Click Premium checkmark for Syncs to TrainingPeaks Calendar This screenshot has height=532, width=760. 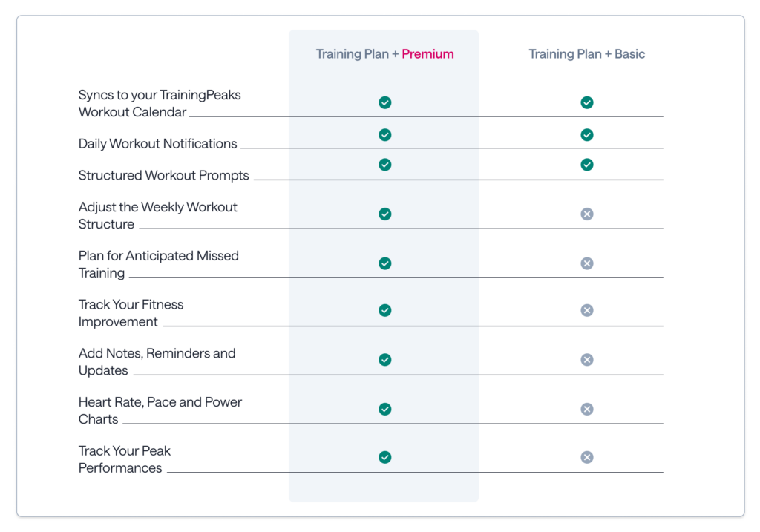point(384,102)
